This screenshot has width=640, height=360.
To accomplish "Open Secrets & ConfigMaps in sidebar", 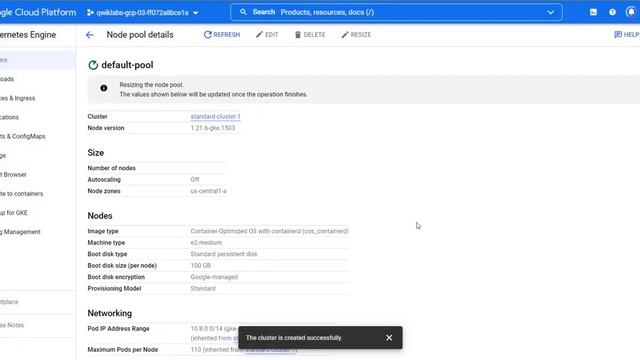I will point(22,136).
